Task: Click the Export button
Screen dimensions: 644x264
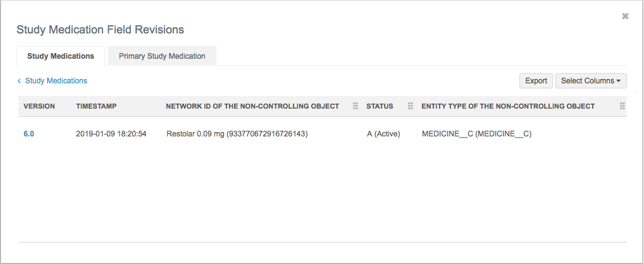Action: tap(536, 81)
